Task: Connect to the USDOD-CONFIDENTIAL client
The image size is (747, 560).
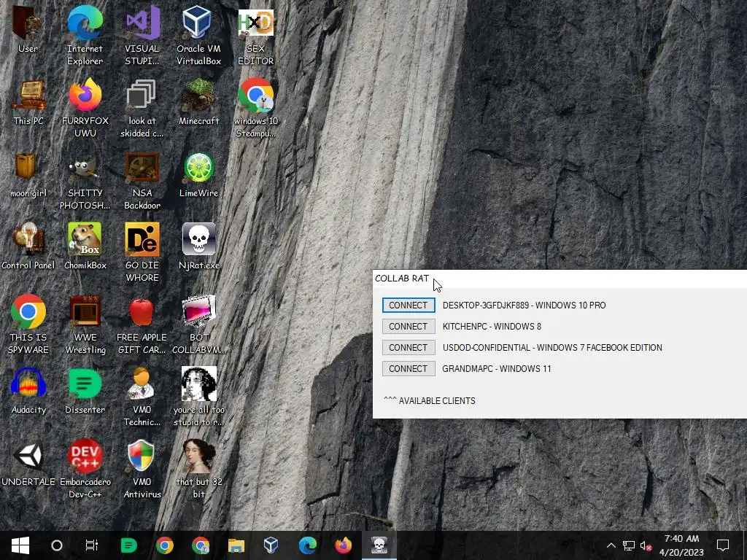Action: click(409, 347)
